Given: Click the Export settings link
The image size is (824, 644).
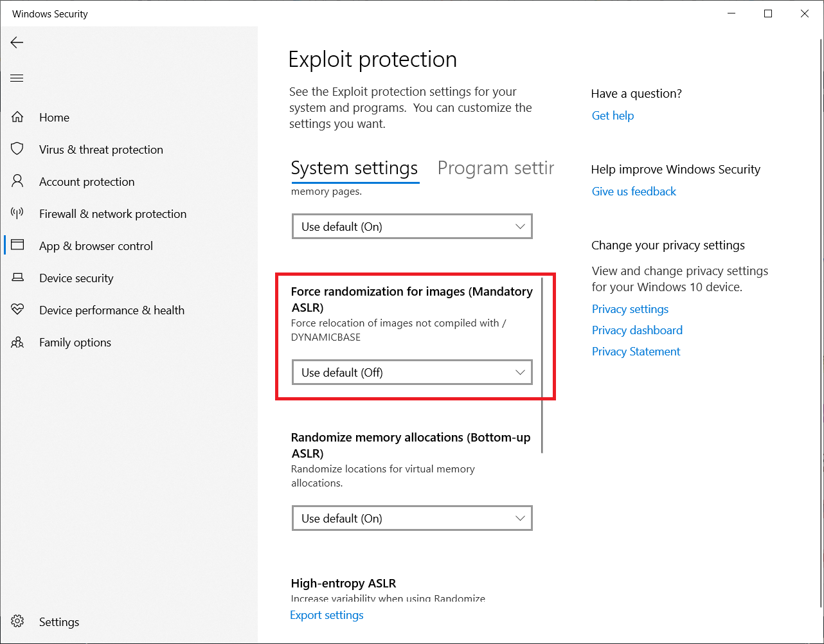Looking at the screenshot, I should point(327,615).
